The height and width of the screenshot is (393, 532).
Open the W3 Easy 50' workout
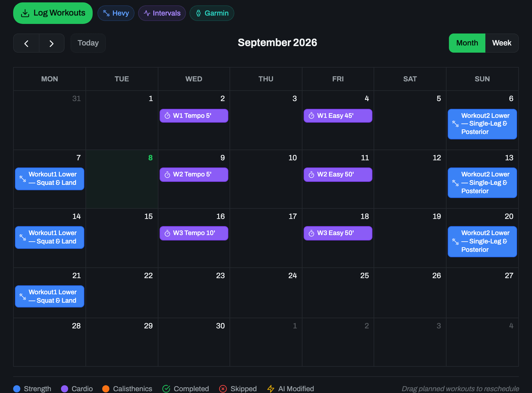(x=338, y=233)
